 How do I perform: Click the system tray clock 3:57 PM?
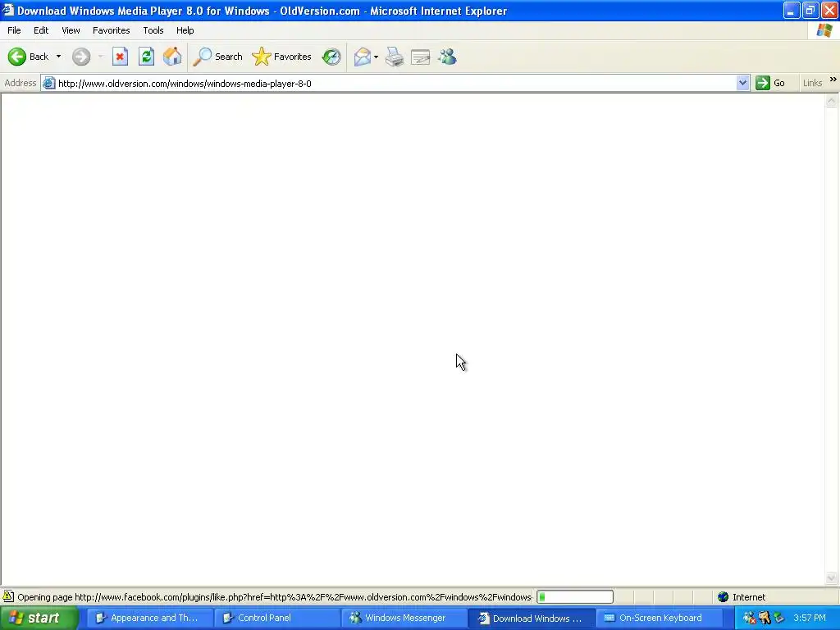click(810, 619)
